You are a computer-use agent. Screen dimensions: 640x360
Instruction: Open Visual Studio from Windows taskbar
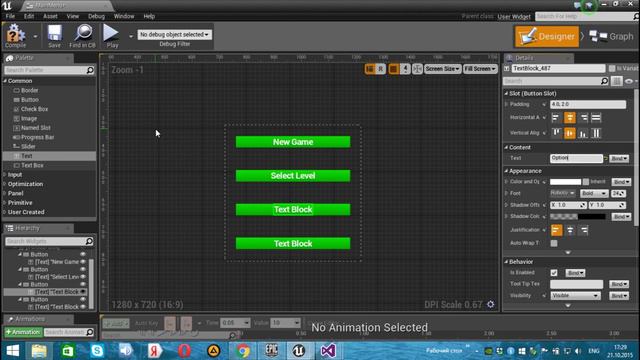tap(328, 351)
